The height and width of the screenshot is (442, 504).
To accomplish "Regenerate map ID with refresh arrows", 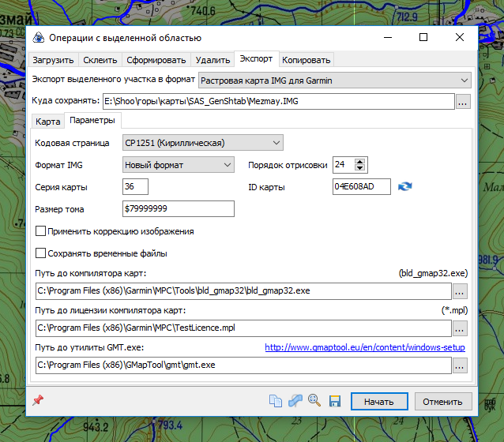I will 405,187.
